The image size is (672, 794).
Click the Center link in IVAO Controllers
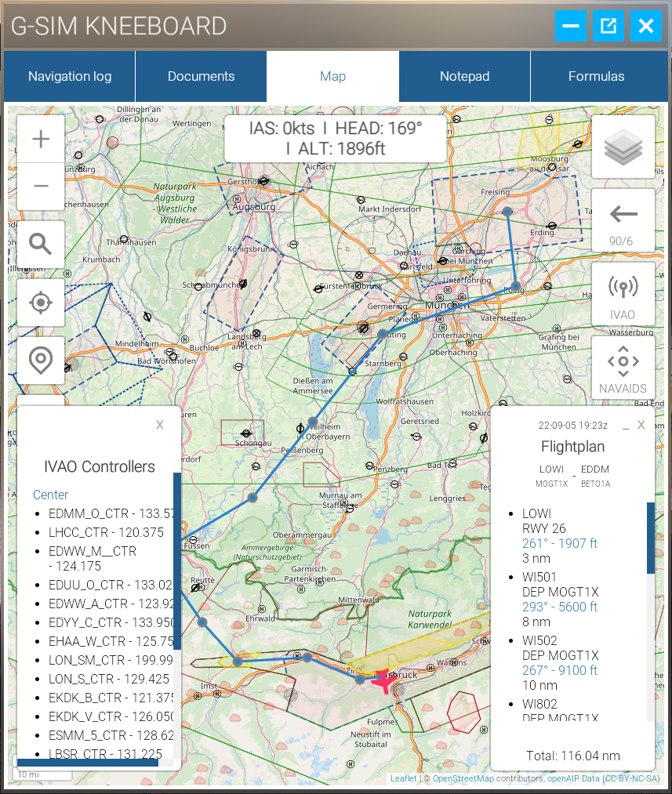click(50, 495)
